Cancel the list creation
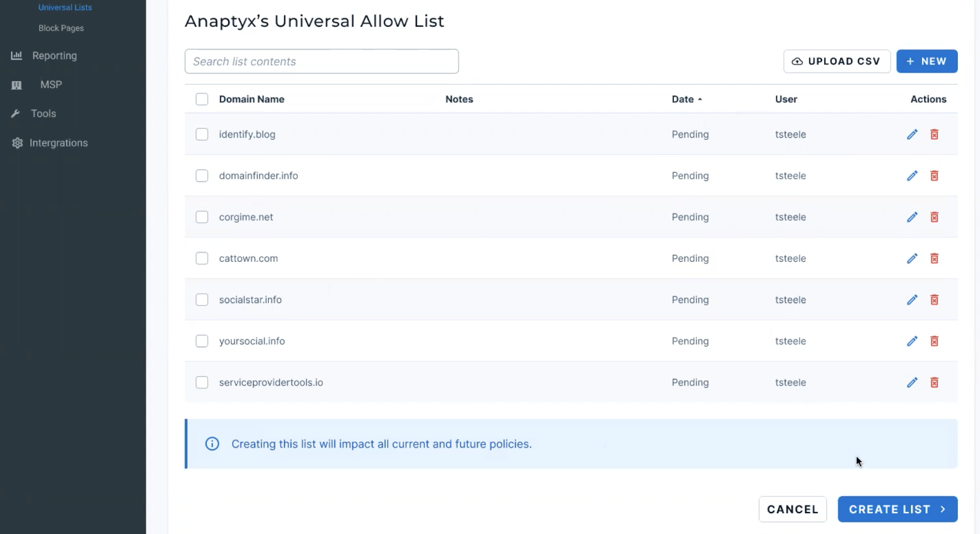This screenshot has height=534, width=980. point(792,509)
